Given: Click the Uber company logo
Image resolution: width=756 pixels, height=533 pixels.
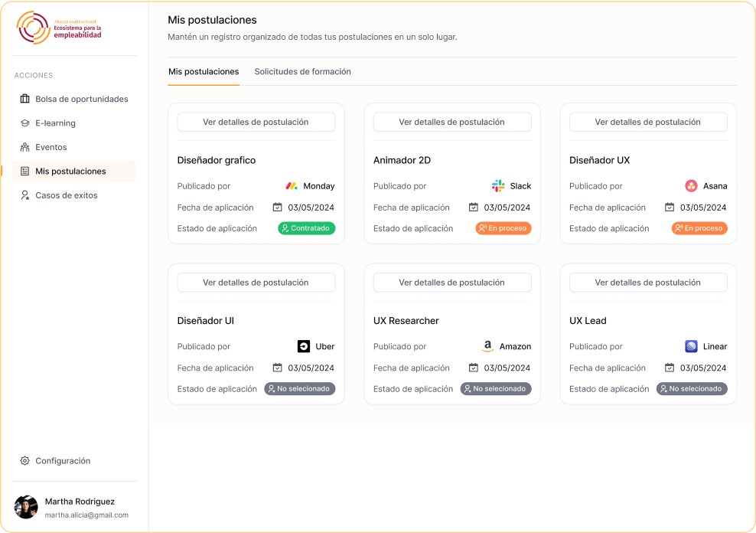Looking at the screenshot, I should pos(304,346).
